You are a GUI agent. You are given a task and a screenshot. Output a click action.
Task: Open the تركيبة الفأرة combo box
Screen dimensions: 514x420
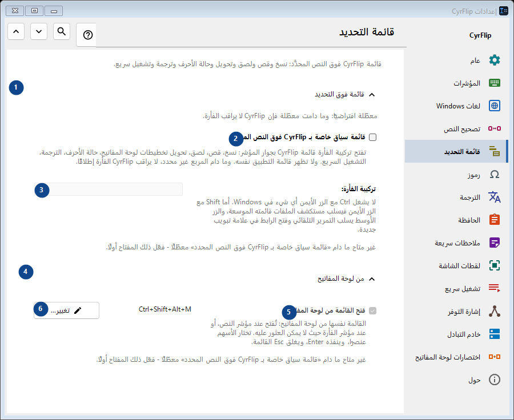coord(109,189)
